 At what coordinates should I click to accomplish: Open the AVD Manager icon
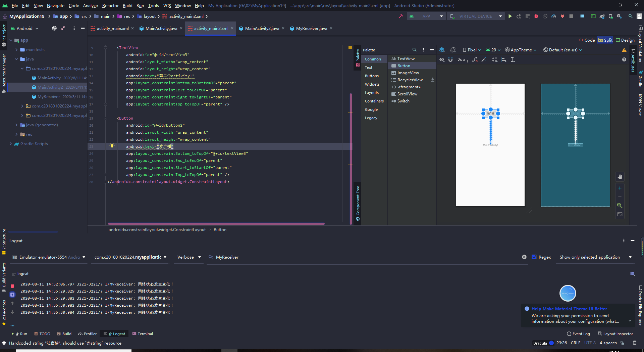pos(611,16)
